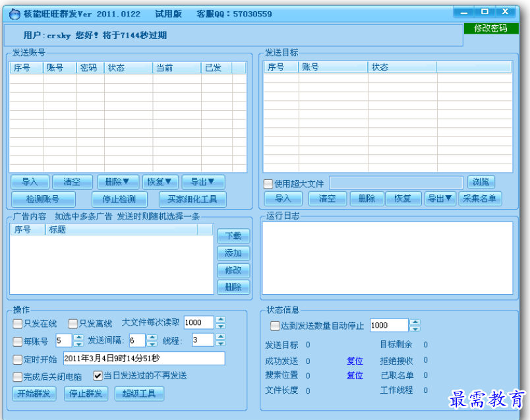
Task: Decrease 线程 count with down arrow
Action: (x=221, y=344)
